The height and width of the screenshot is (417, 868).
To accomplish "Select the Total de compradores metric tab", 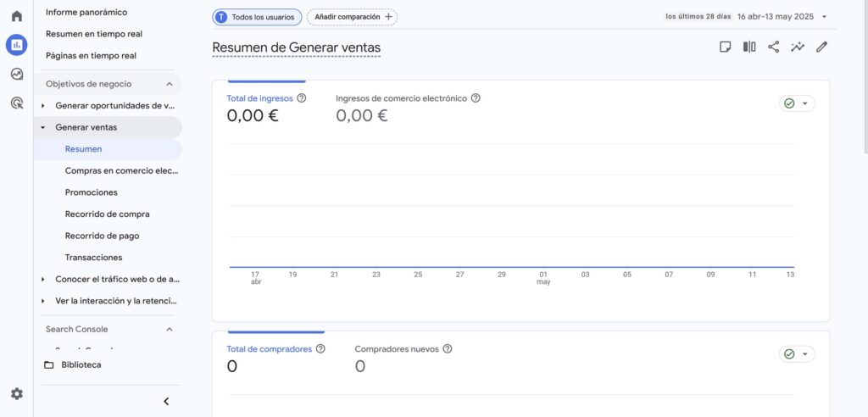I will click(269, 348).
